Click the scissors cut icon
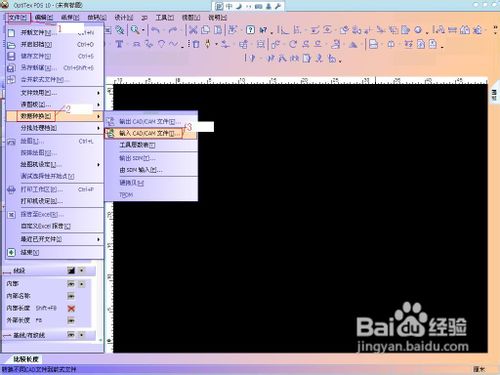 tap(193, 30)
